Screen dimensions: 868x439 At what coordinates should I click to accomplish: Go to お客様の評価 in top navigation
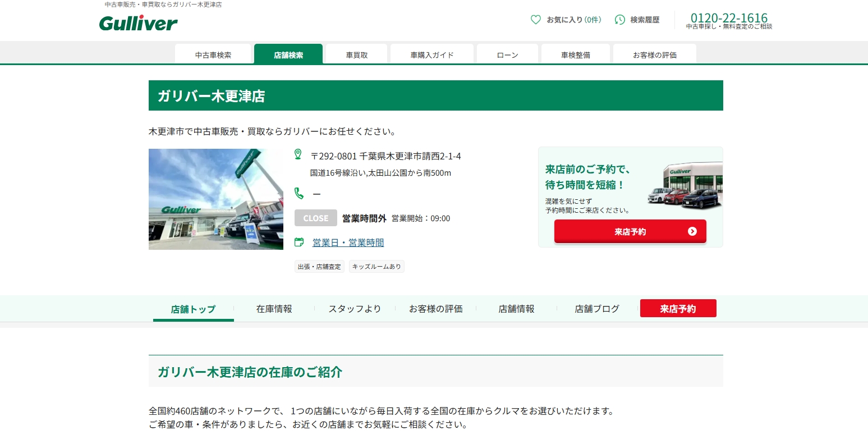tap(654, 55)
